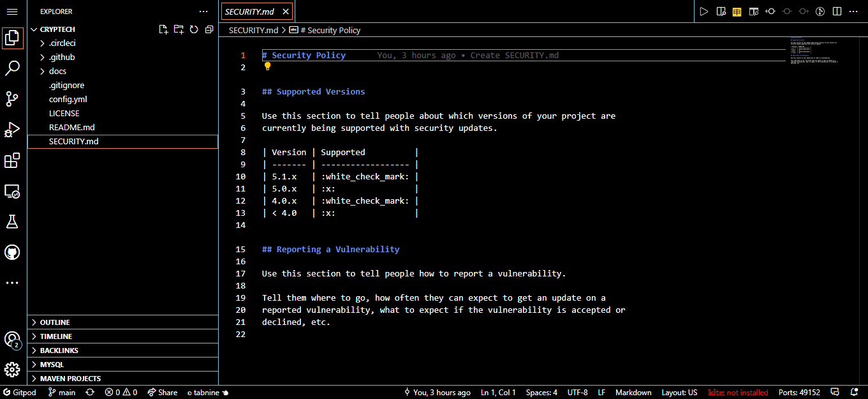Screen dimensions: 868x399
Task: Expand the .github folder
Action: click(x=122, y=57)
